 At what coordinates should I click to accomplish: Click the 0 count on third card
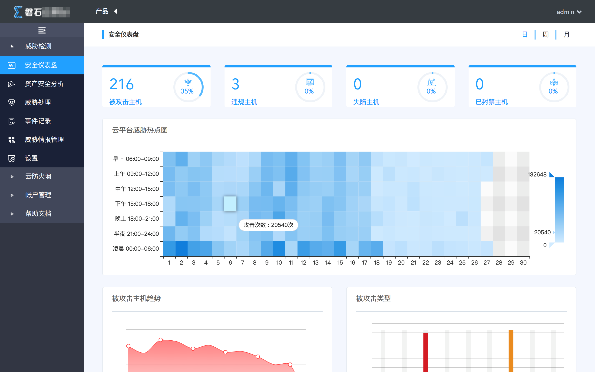pyautogui.click(x=357, y=84)
